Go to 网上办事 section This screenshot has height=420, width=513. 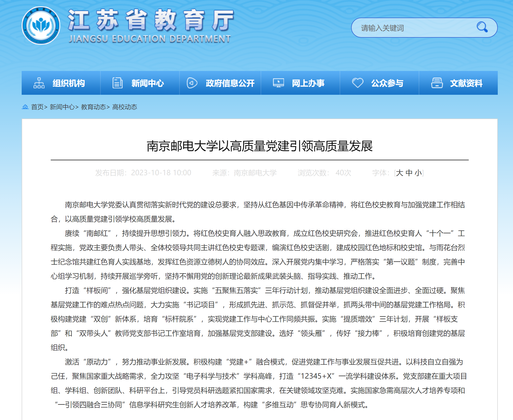(x=308, y=83)
